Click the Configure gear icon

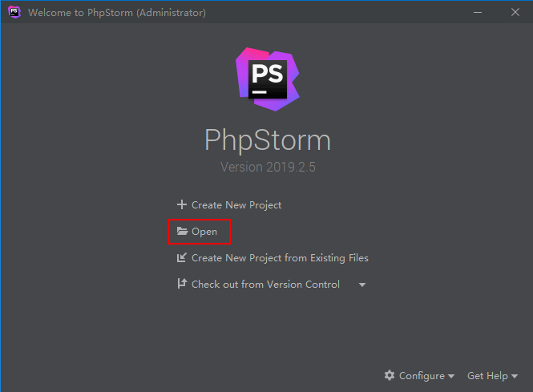pos(390,375)
